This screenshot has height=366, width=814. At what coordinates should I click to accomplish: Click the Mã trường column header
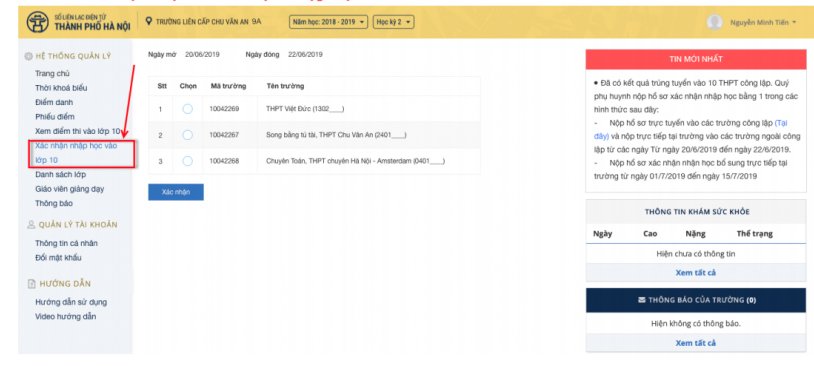pos(228,86)
